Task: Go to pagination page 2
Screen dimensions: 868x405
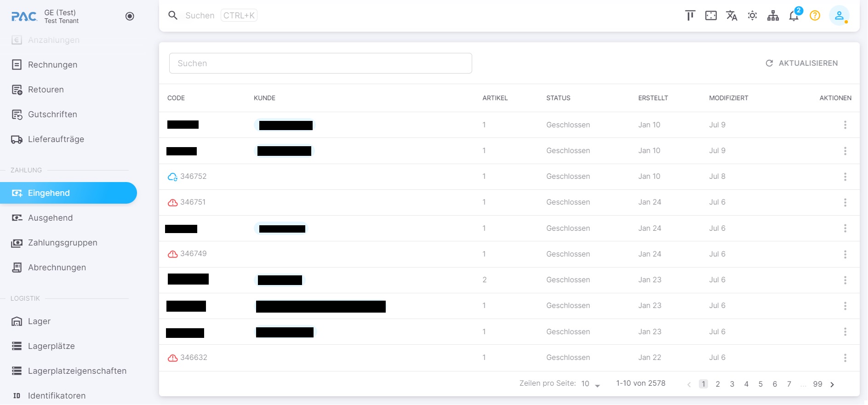Action: pos(718,384)
